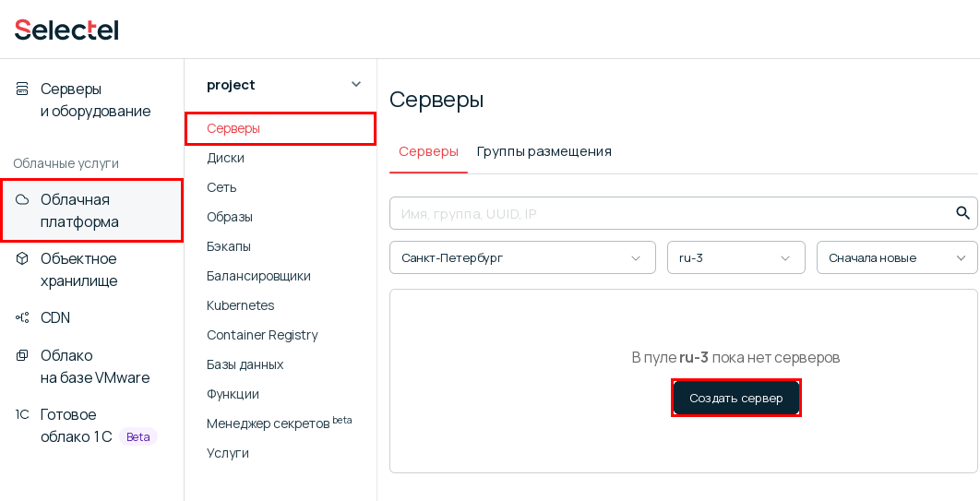Go to the CDN section

(55, 317)
